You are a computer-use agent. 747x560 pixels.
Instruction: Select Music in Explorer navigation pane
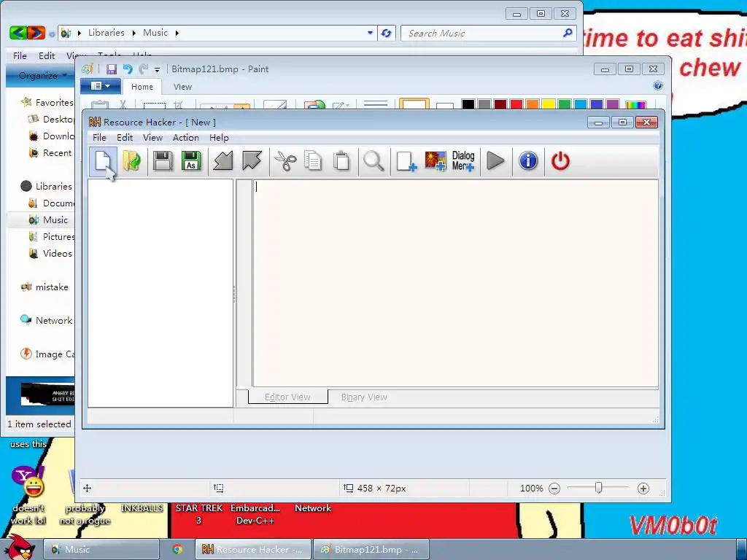(x=55, y=220)
